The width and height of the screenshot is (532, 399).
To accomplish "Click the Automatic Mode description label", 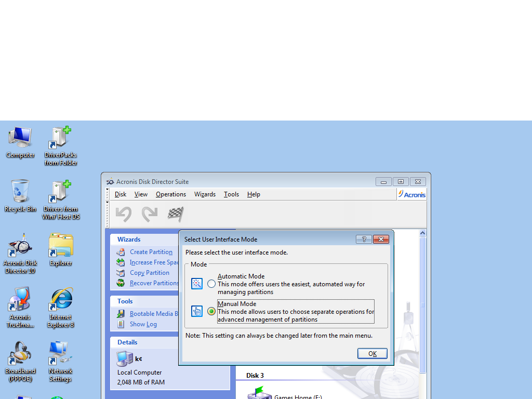I will click(x=291, y=284).
